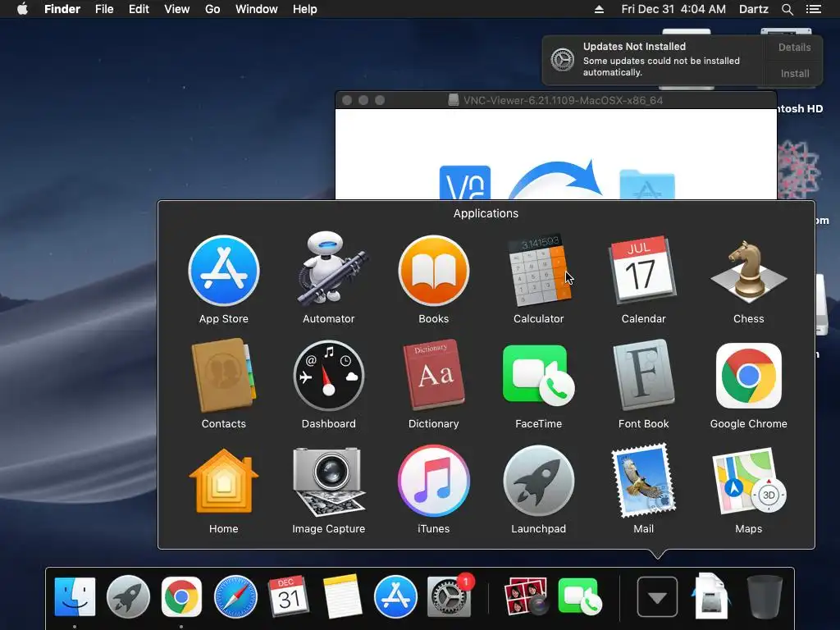Open the Dashboard app

(329, 376)
